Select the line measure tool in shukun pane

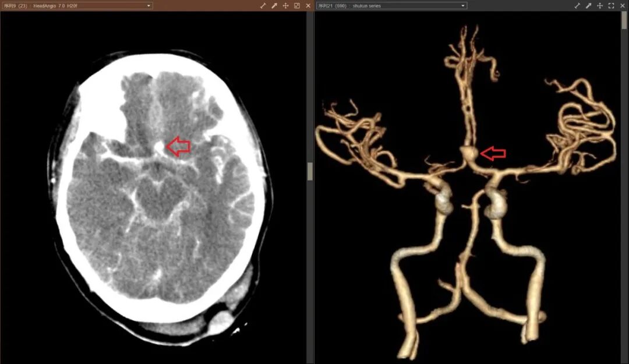577,6
